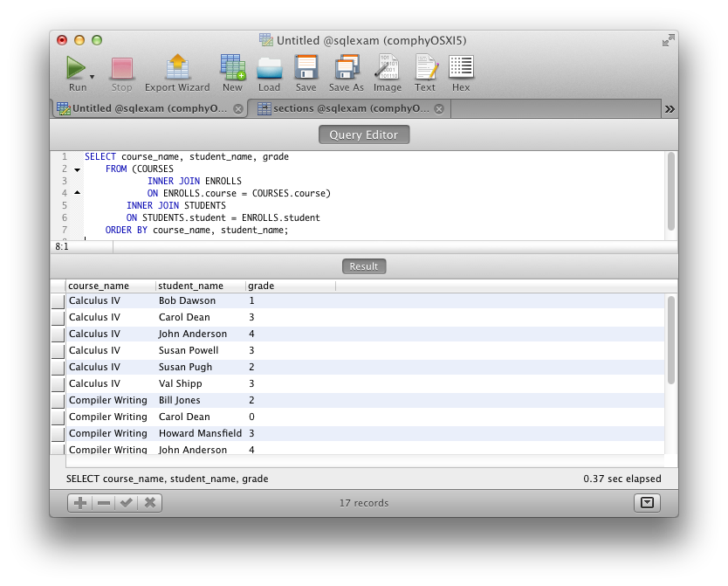Apply changes with the checkmark button

point(127,503)
